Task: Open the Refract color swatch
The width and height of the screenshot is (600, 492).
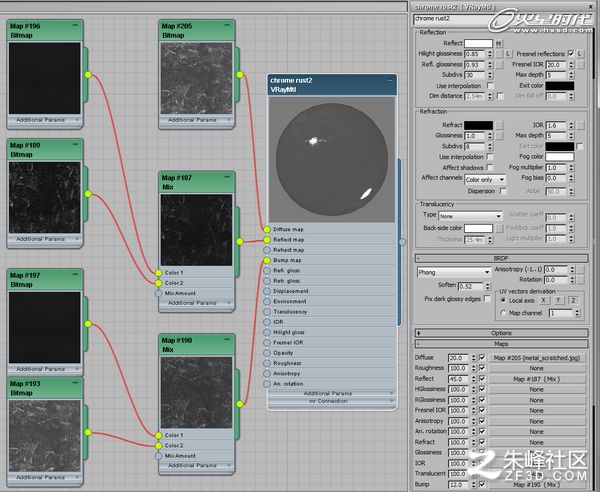Action: click(x=478, y=125)
